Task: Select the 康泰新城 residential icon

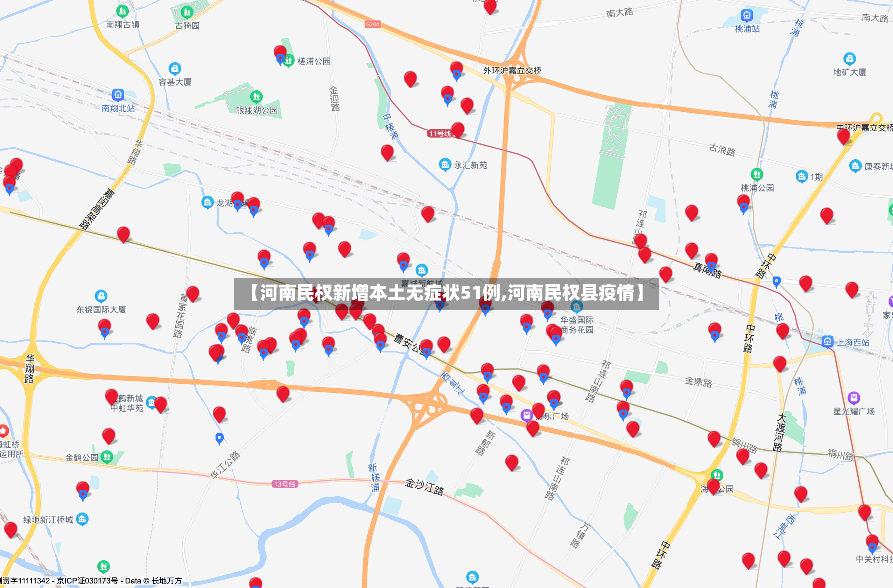Action: click(x=855, y=166)
